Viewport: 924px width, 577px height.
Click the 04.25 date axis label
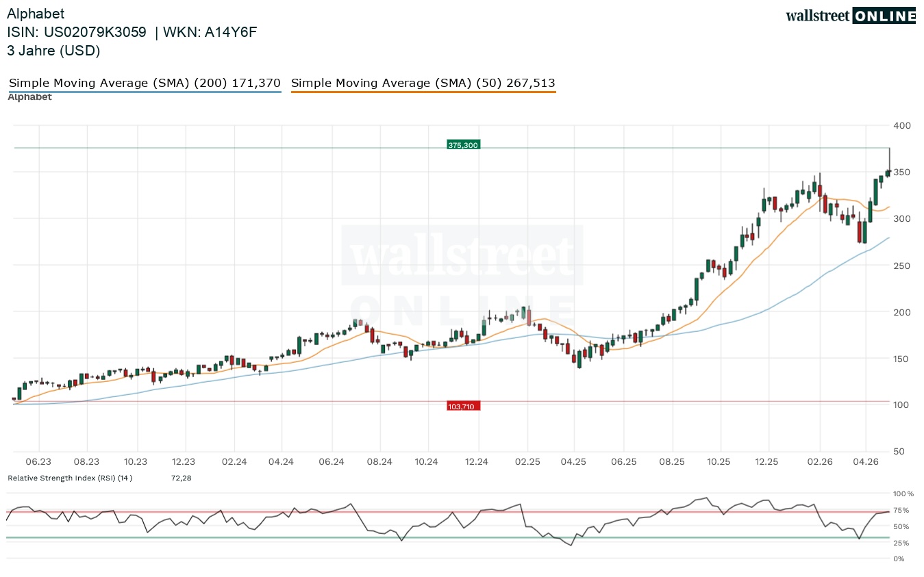[573, 462]
